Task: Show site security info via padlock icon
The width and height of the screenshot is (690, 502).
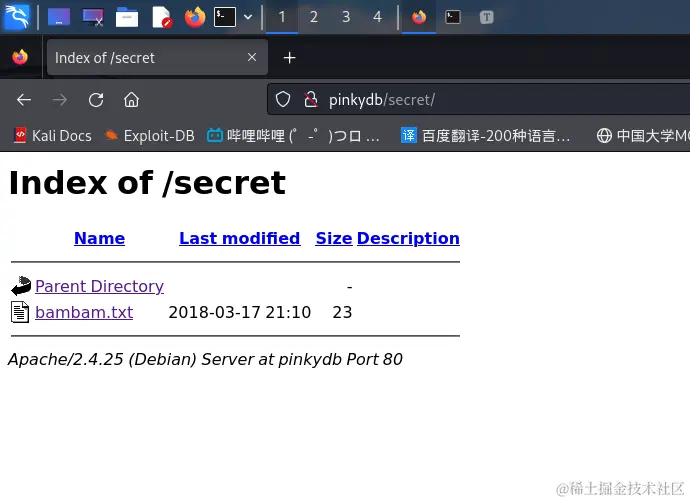Action: point(310,99)
